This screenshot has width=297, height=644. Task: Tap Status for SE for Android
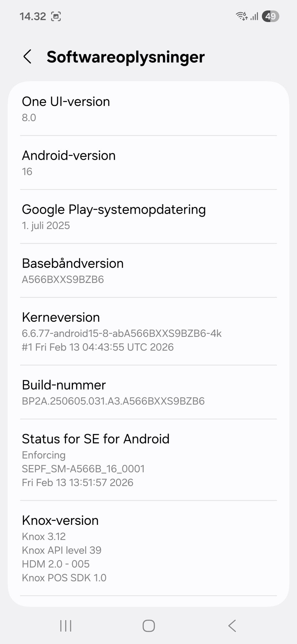click(148, 459)
